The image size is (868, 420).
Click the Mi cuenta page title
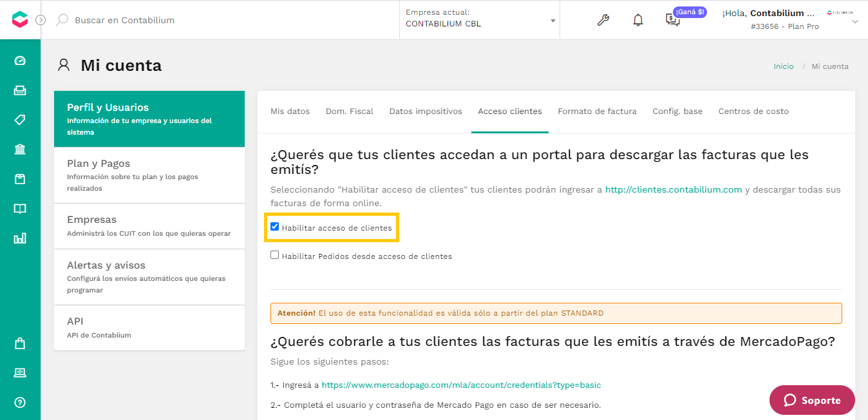(x=121, y=65)
